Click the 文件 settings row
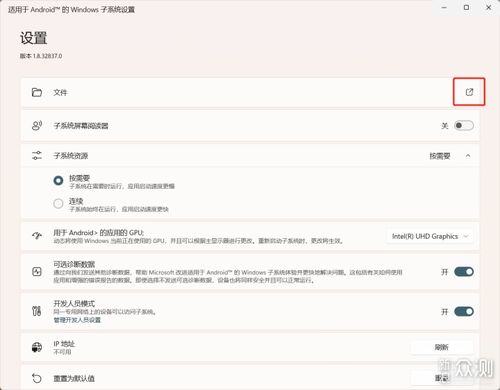 (x=250, y=92)
